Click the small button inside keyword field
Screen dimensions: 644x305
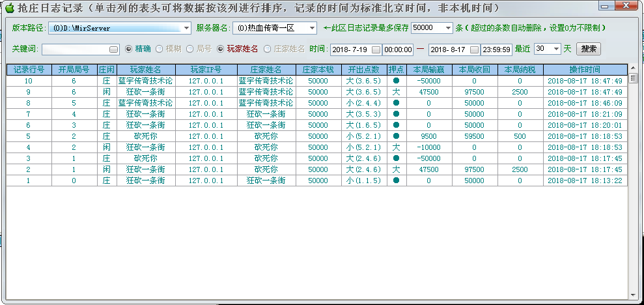pyautogui.click(x=114, y=50)
